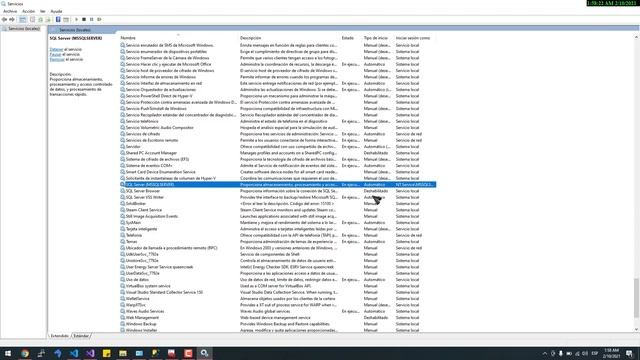Image resolution: width=640 pixels, height=360 pixels.
Task: Select the SQL Server VSS Writer service
Action: (278, 198)
